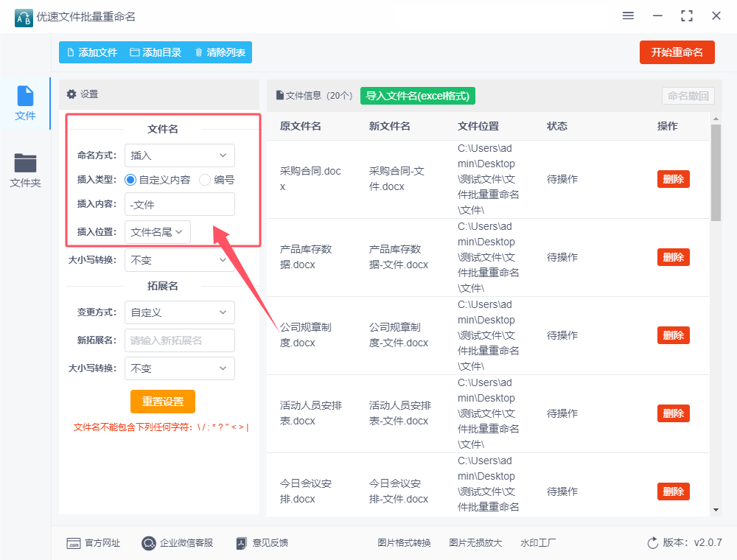737x560 pixels.
Task: Click new name 公司规章制度-文件.docx cell
Action: click(x=399, y=335)
